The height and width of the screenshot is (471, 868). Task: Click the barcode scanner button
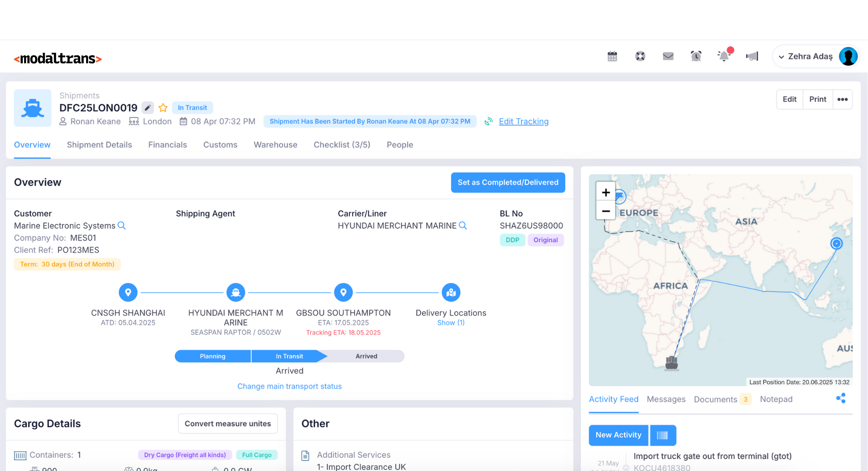(662, 435)
